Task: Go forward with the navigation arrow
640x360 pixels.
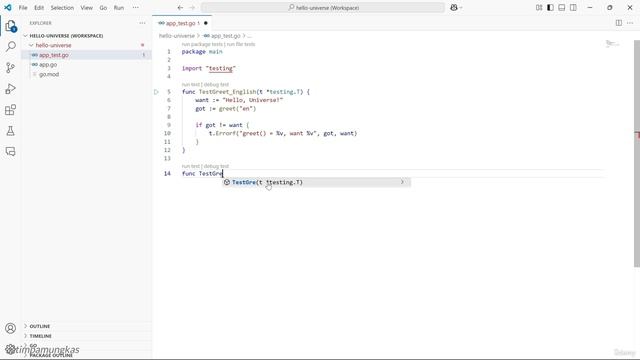Action: pos(192,7)
